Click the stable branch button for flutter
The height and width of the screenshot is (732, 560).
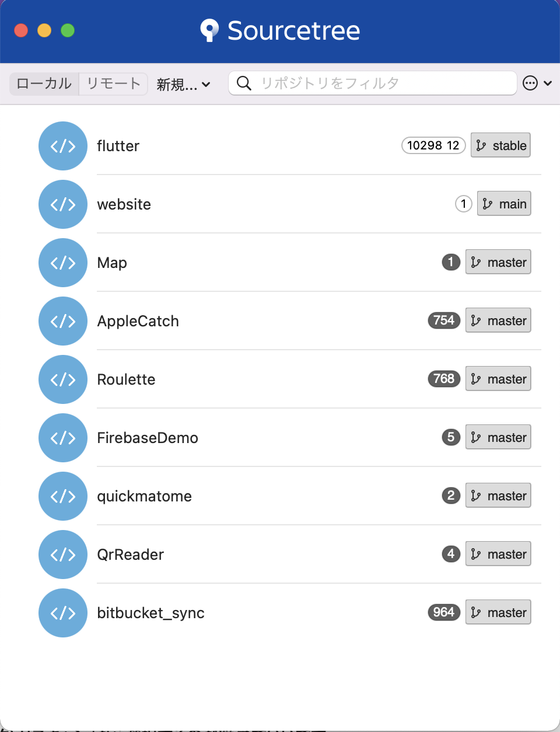[x=500, y=145]
